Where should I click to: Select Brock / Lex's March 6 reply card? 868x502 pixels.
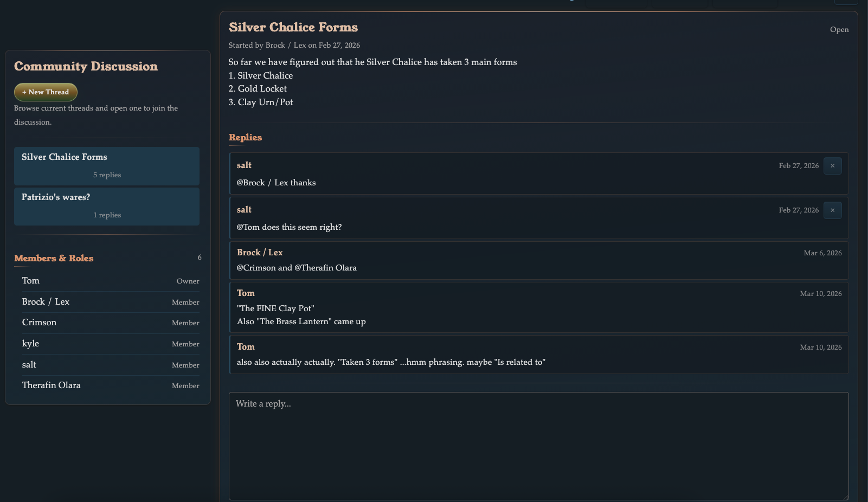(x=538, y=260)
